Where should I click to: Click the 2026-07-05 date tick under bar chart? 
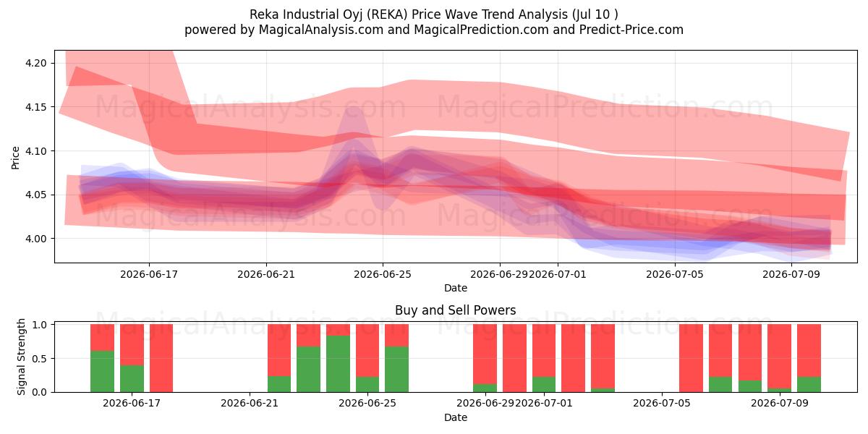pyautogui.click(x=662, y=404)
